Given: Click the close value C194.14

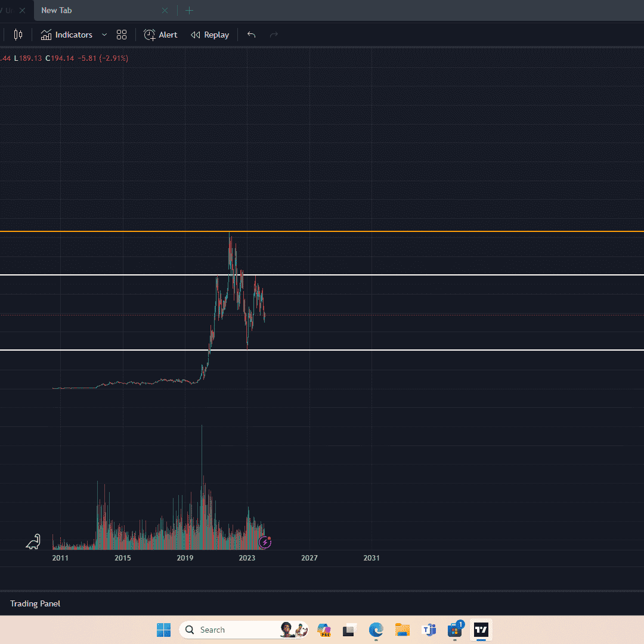Looking at the screenshot, I should pos(60,58).
